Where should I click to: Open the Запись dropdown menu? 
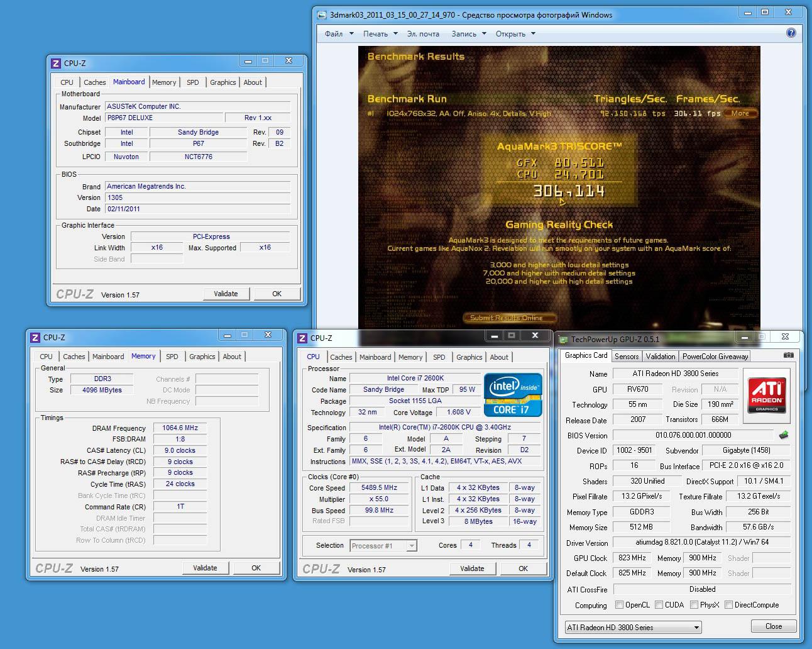pos(468,34)
